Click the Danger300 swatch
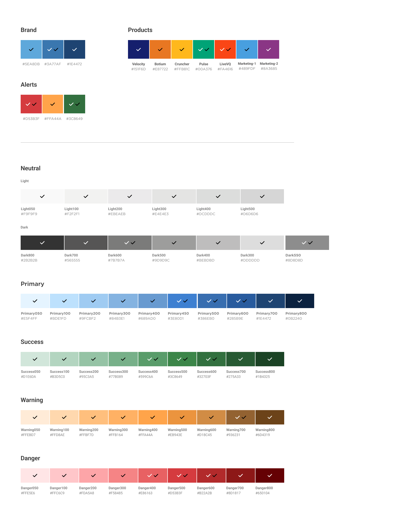420x527 pixels. tap(123, 475)
